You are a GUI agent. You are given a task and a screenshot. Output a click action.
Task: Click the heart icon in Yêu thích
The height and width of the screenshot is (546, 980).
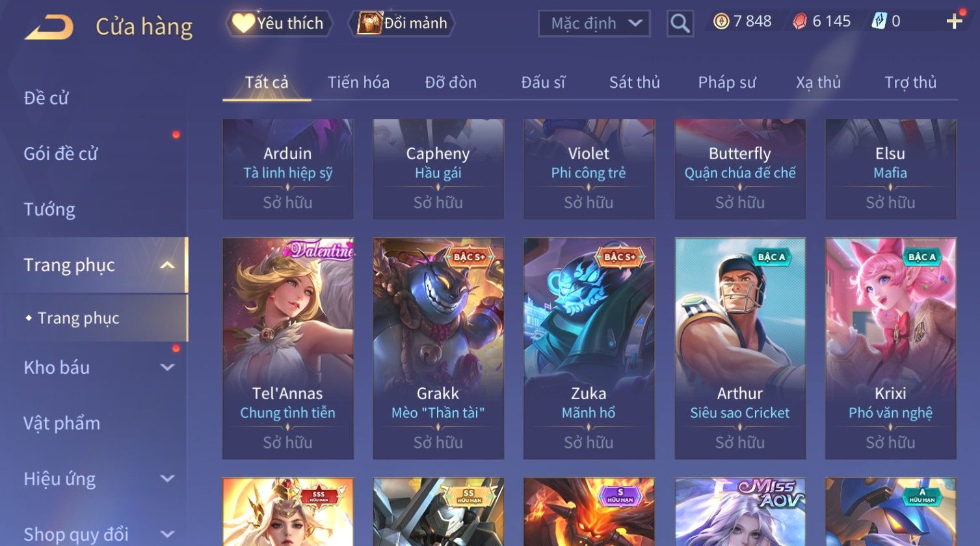click(x=243, y=23)
